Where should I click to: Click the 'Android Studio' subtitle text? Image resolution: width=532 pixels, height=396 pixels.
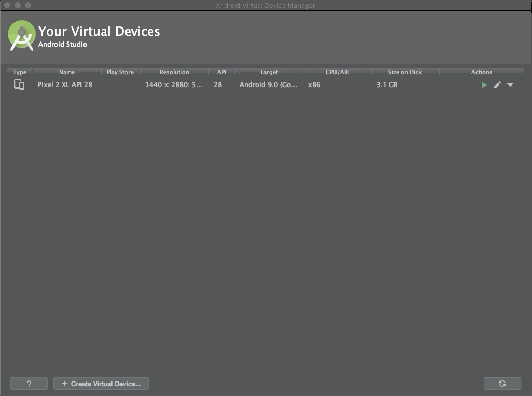click(63, 44)
